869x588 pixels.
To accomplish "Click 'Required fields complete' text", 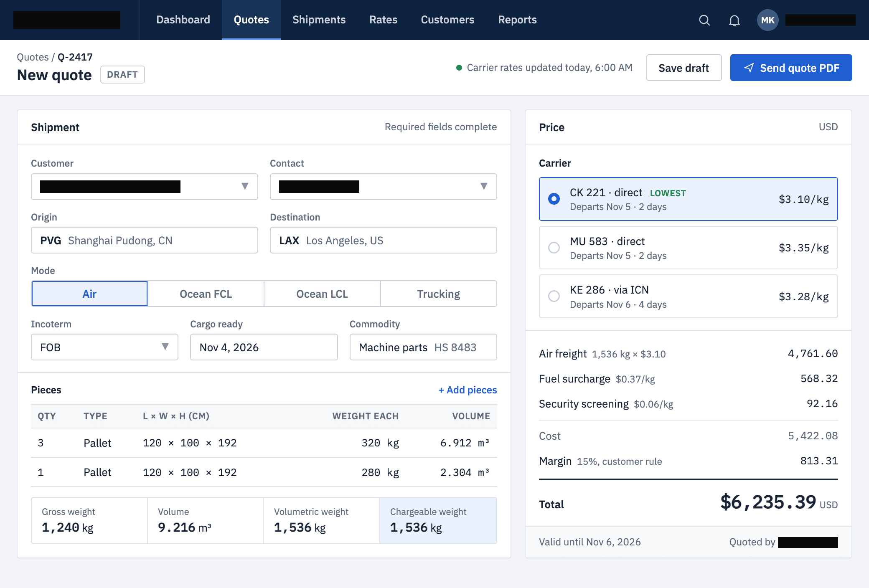I will click(x=440, y=127).
